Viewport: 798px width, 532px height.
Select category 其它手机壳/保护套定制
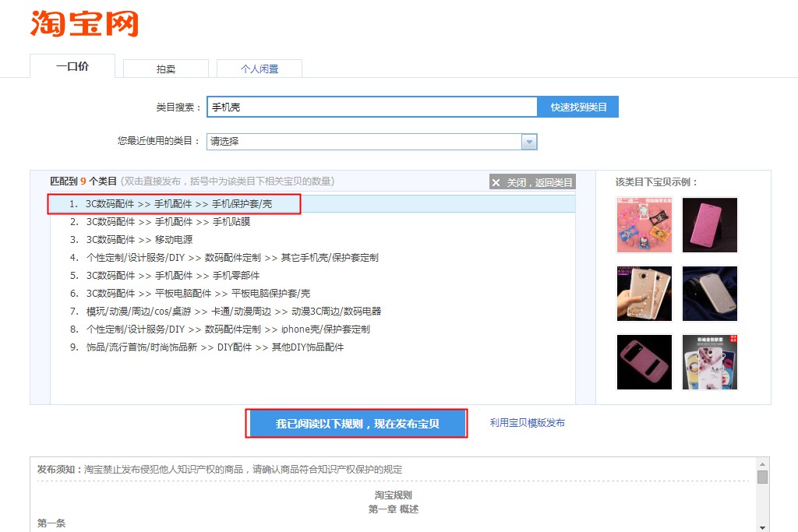click(313, 257)
